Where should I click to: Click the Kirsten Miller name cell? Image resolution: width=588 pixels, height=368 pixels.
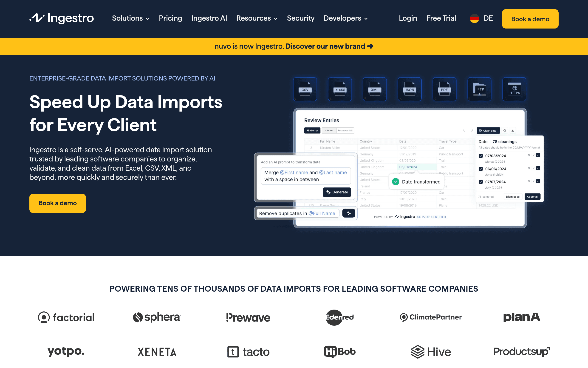click(x=338, y=148)
